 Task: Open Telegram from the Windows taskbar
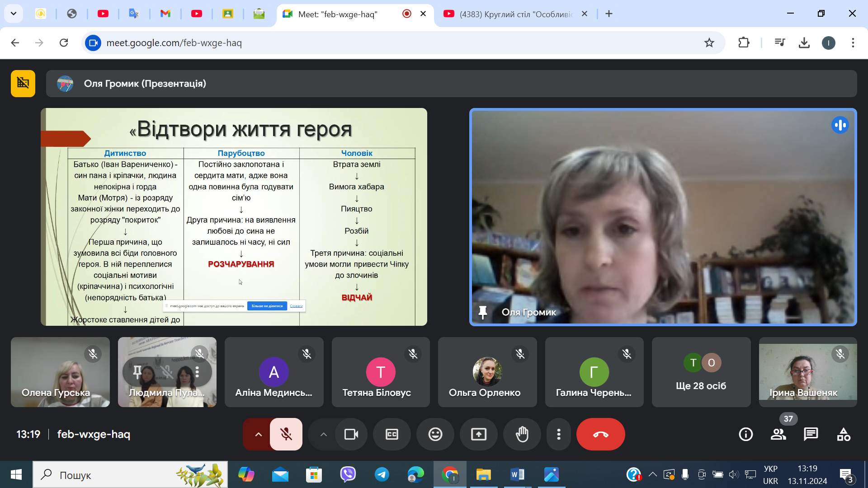(382, 474)
